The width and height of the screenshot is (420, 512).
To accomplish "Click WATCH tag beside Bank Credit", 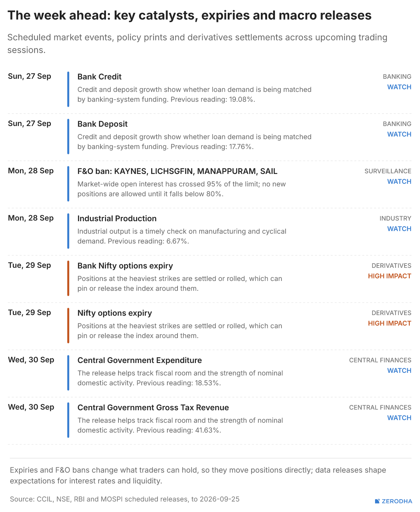I will pos(399,87).
